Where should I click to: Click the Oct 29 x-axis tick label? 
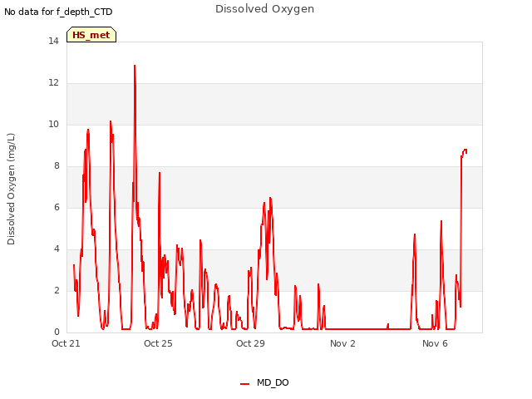[x=250, y=343]
